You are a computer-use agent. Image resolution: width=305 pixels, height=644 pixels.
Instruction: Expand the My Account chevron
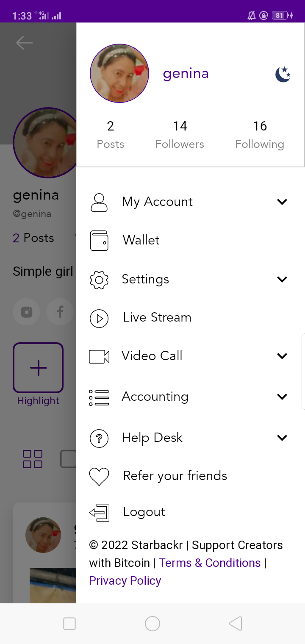pos(282,202)
